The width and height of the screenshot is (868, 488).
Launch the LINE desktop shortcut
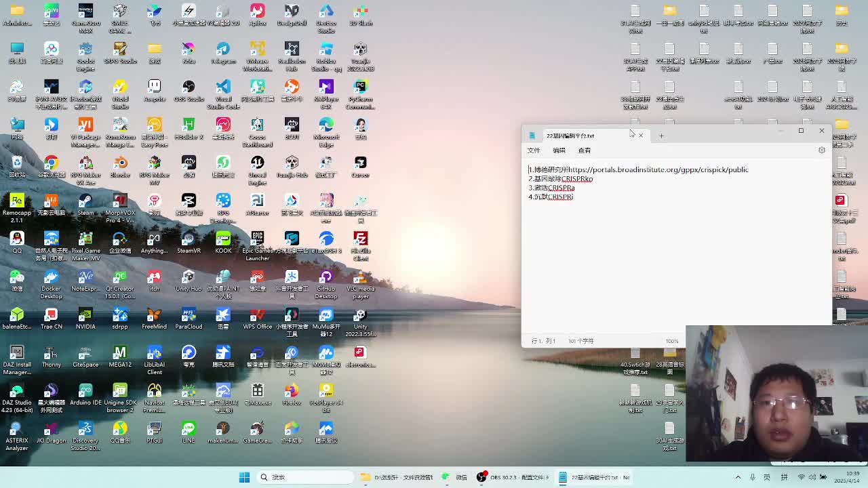189,432
